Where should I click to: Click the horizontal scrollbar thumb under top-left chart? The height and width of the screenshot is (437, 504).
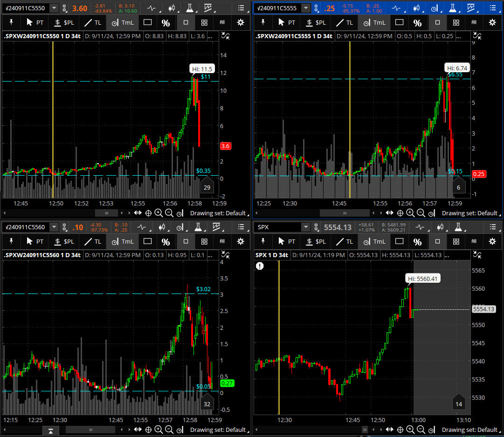coord(107,213)
